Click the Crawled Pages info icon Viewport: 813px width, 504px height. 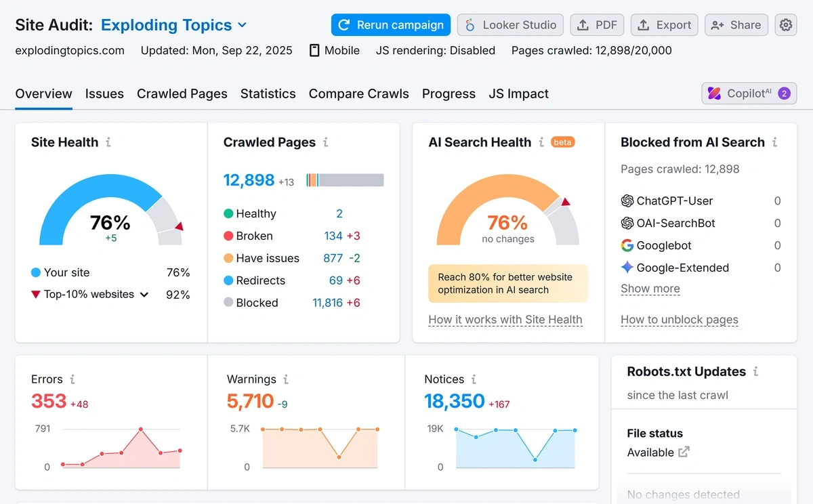326,142
